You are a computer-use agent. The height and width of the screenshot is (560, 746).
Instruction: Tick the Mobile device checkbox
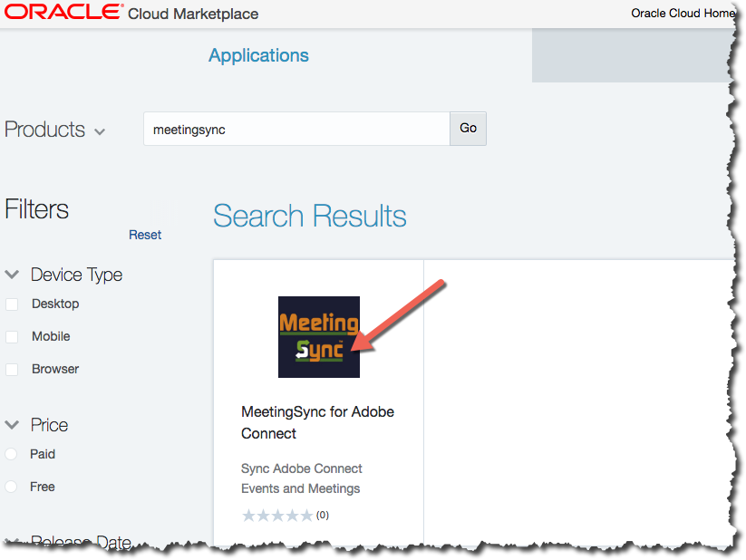pyautogui.click(x=12, y=337)
